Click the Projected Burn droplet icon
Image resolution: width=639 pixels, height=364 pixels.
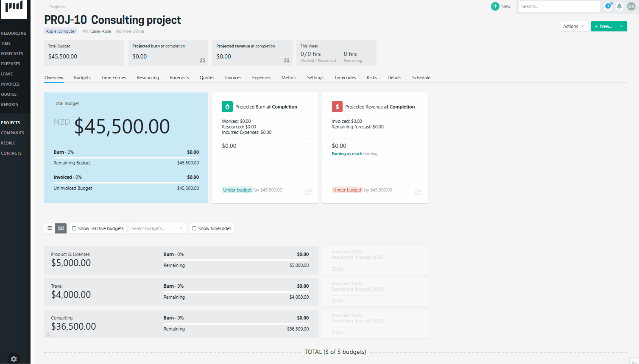point(227,106)
